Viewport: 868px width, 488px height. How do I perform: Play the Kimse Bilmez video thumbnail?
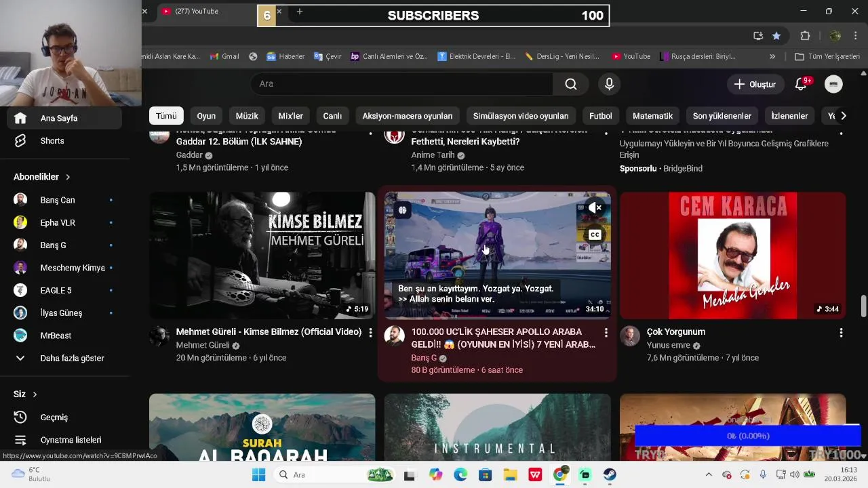point(262,256)
